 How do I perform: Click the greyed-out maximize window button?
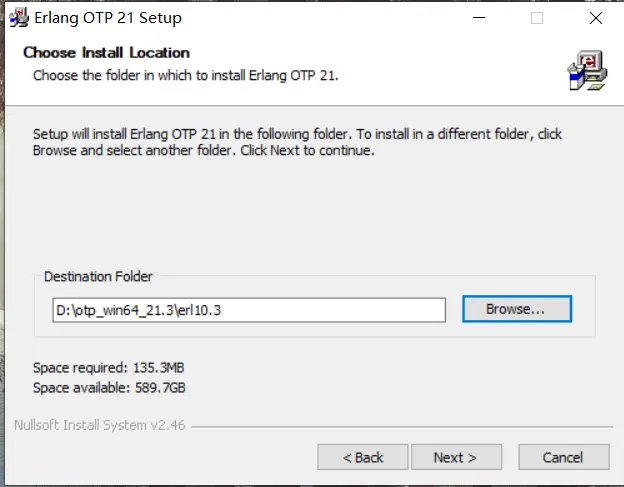[537, 18]
